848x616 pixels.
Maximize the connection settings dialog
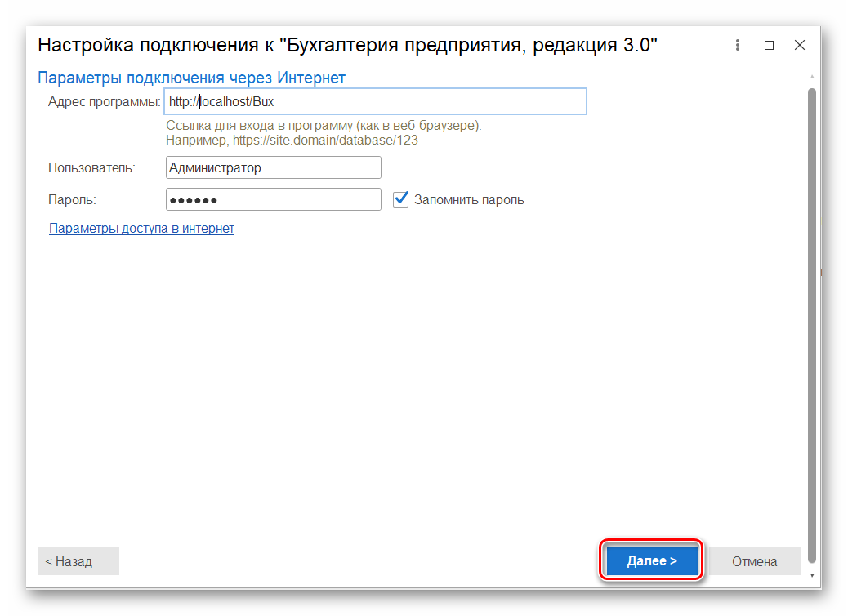(x=769, y=45)
